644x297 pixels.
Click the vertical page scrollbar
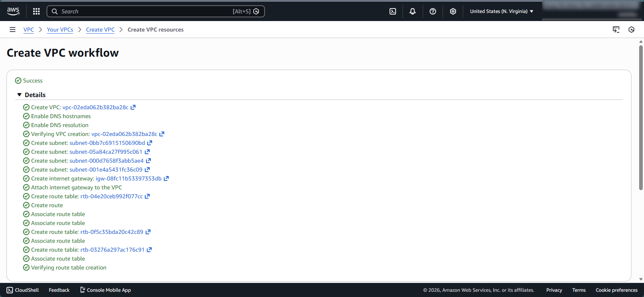(641, 117)
